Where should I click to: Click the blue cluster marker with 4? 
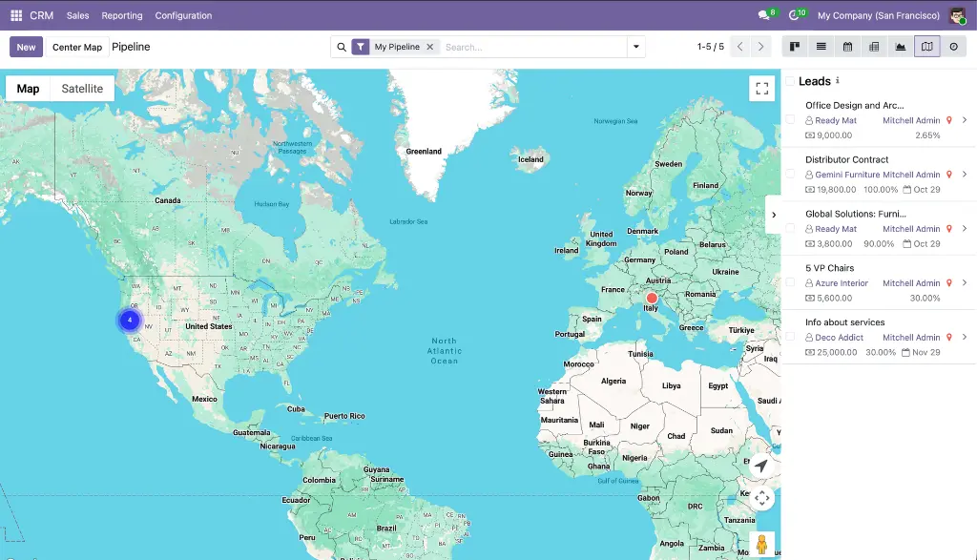coord(130,321)
